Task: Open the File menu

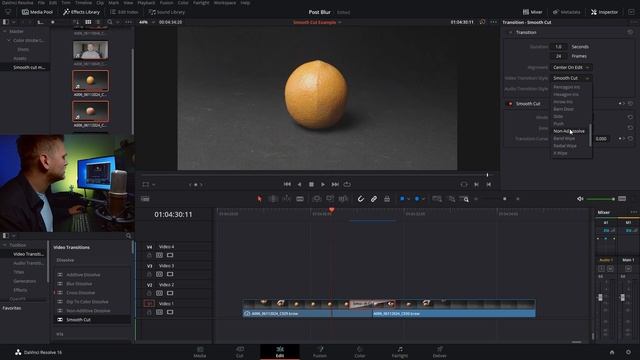Action: pos(41,2)
